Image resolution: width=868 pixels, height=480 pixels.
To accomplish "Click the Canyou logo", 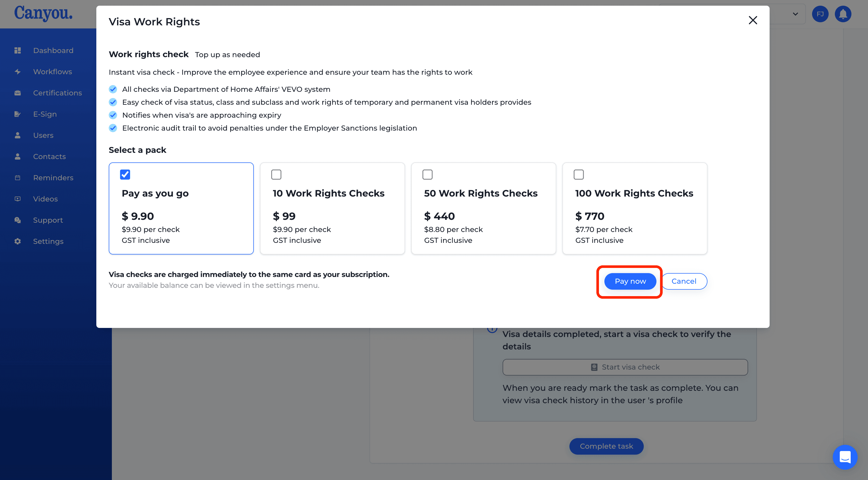I will click(43, 13).
